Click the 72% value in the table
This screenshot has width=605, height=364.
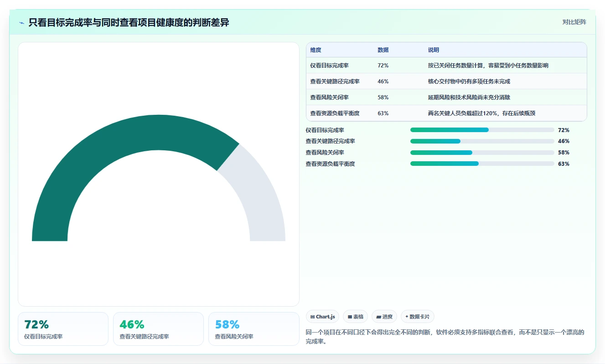point(383,66)
